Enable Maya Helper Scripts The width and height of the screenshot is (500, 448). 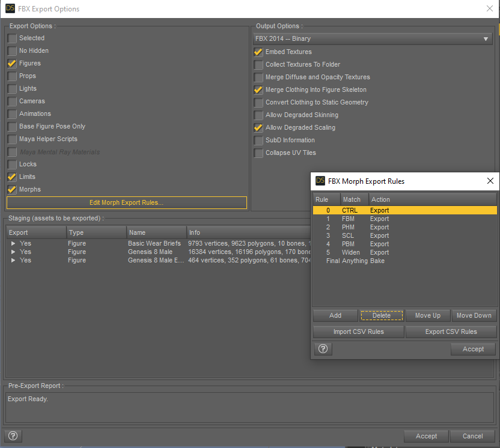[12, 139]
